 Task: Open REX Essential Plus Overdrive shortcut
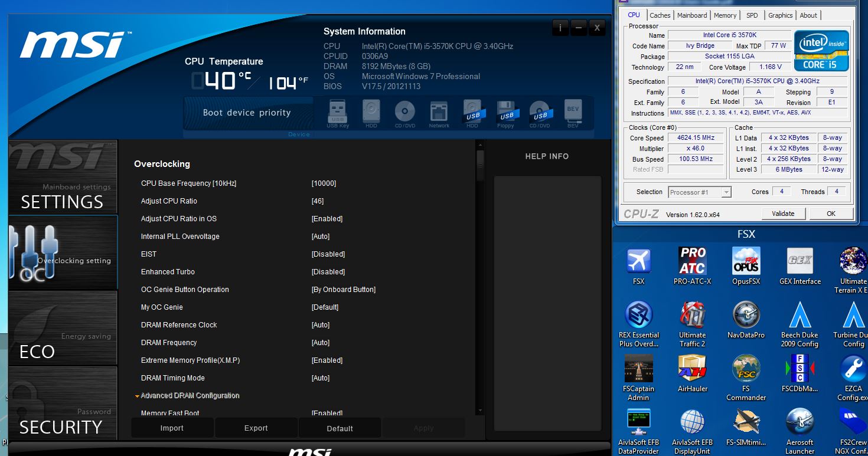click(x=638, y=324)
